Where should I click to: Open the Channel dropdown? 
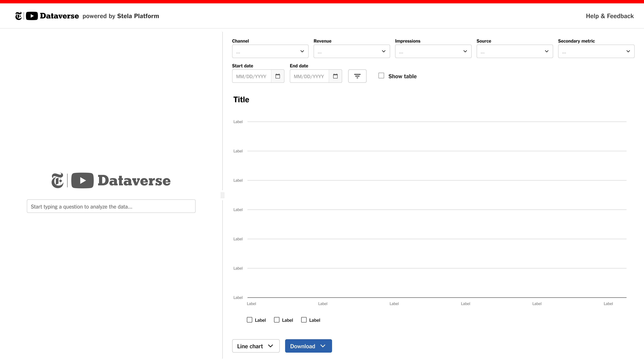[270, 51]
